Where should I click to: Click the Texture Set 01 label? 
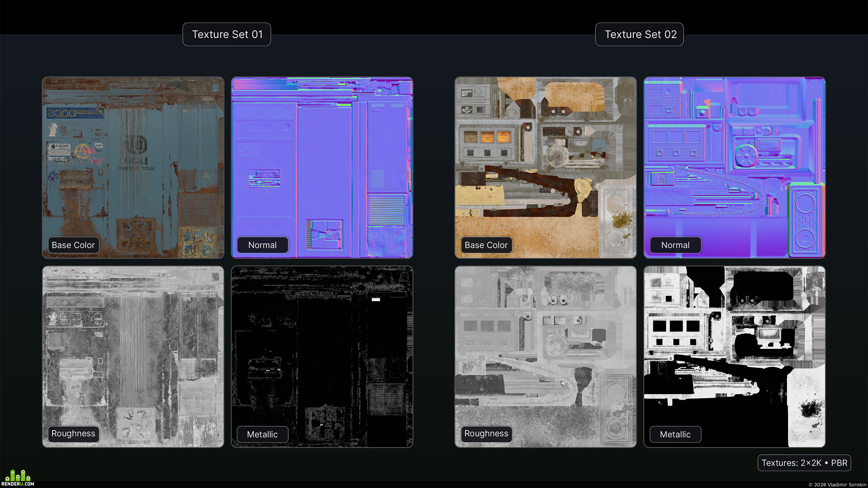[x=226, y=34]
